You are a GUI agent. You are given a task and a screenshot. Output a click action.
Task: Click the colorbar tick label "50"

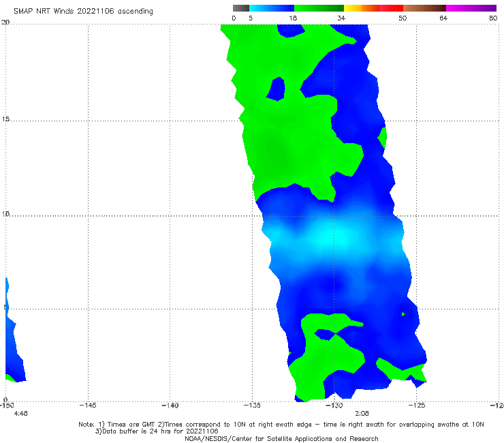tap(403, 18)
